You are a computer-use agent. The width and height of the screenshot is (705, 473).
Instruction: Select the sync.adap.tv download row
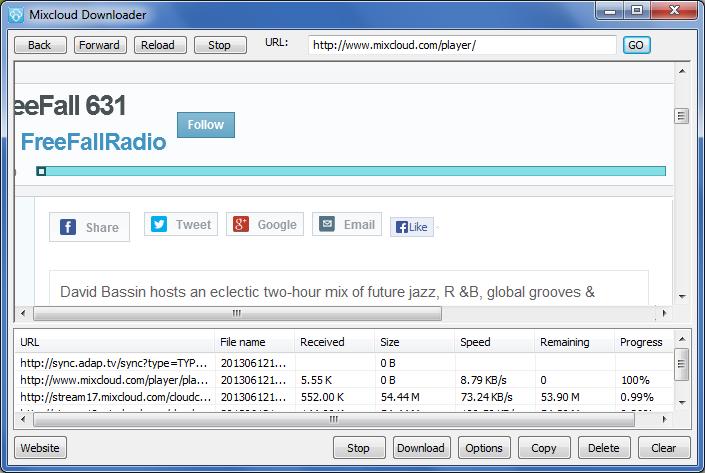[x=344, y=363]
